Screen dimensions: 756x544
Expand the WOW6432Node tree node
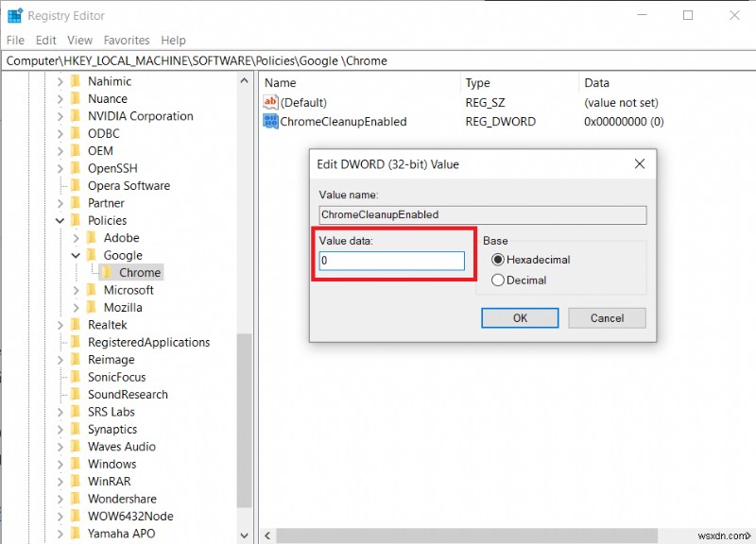pyautogui.click(x=60, y=516)
